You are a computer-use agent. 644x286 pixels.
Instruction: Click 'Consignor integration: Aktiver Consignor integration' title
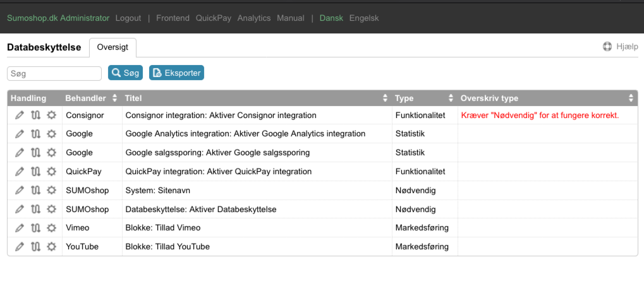221,115
